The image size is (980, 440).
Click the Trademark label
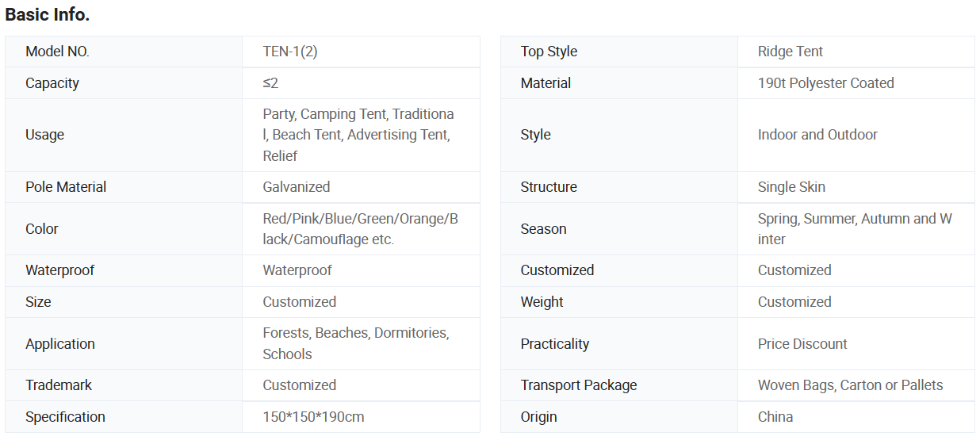[59, 385]
